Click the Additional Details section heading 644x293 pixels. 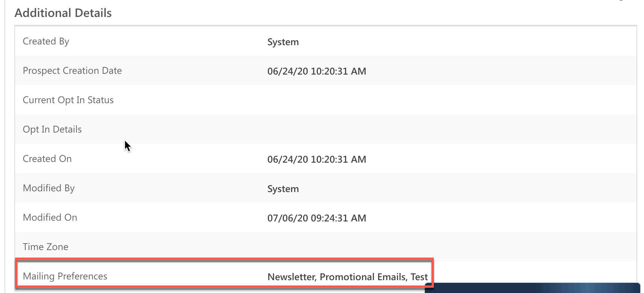pyautogui.click(x=63, y=13)
